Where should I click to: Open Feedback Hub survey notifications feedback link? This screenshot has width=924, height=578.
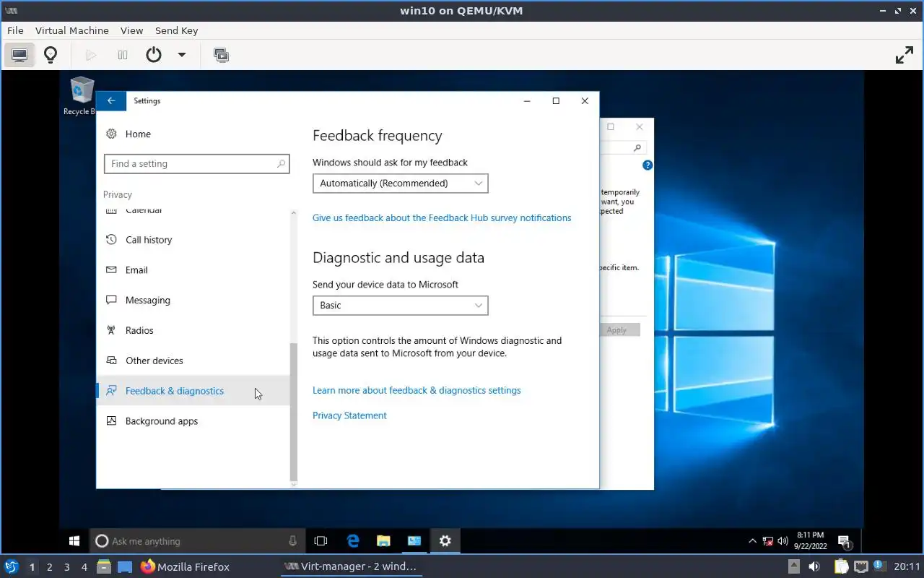[x=442, y=217]
